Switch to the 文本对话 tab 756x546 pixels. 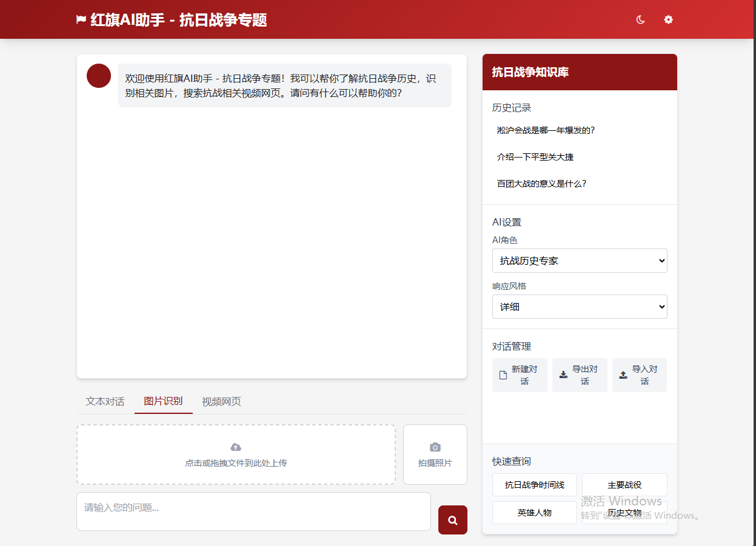[105, 401]
